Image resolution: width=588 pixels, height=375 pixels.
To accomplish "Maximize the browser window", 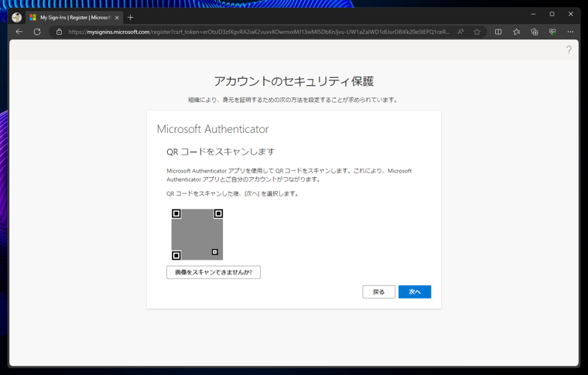I will pos(552,14).
